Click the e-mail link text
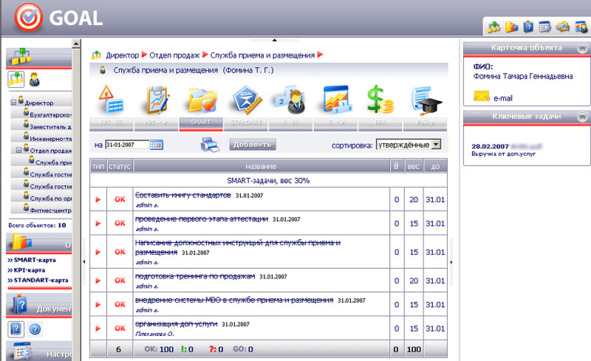 [x=503, y=98]
